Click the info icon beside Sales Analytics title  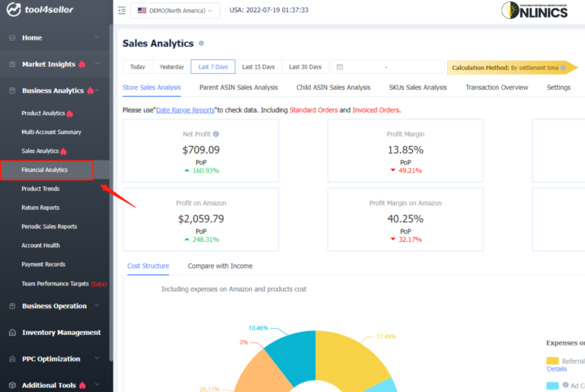[x=201, y=44]
